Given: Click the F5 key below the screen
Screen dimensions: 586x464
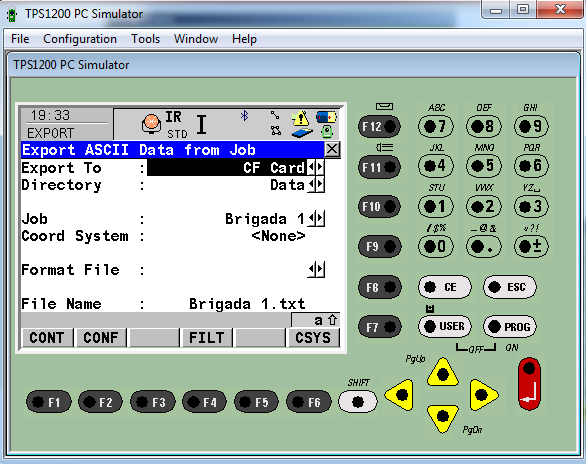Looking at the screenshot, I should pos(256,402).
